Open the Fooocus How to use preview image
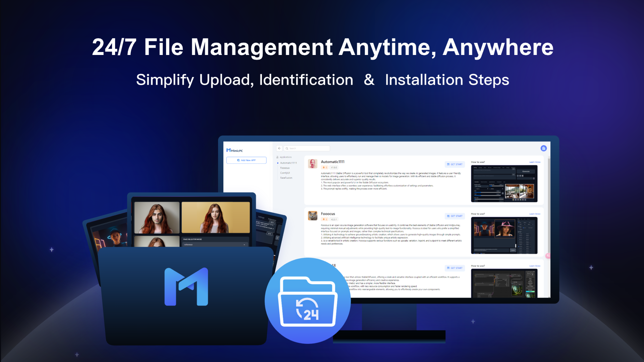The image size is (644, 362). (504, 235)
